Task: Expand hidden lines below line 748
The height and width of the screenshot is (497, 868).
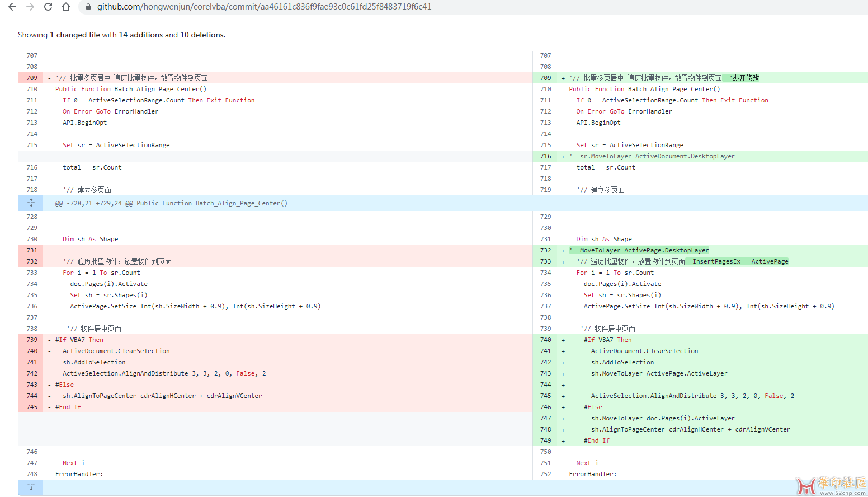Action: point(31,487)
